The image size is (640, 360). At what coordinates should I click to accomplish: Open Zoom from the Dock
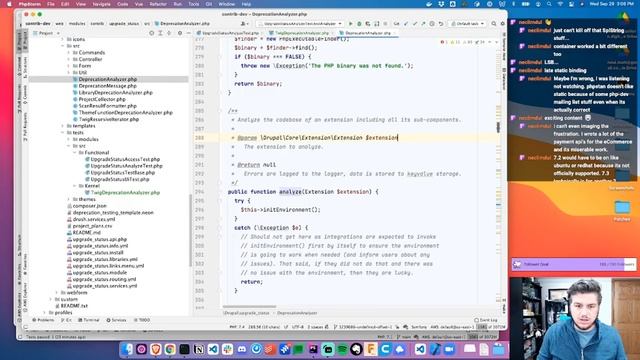[x=449, y=349]
